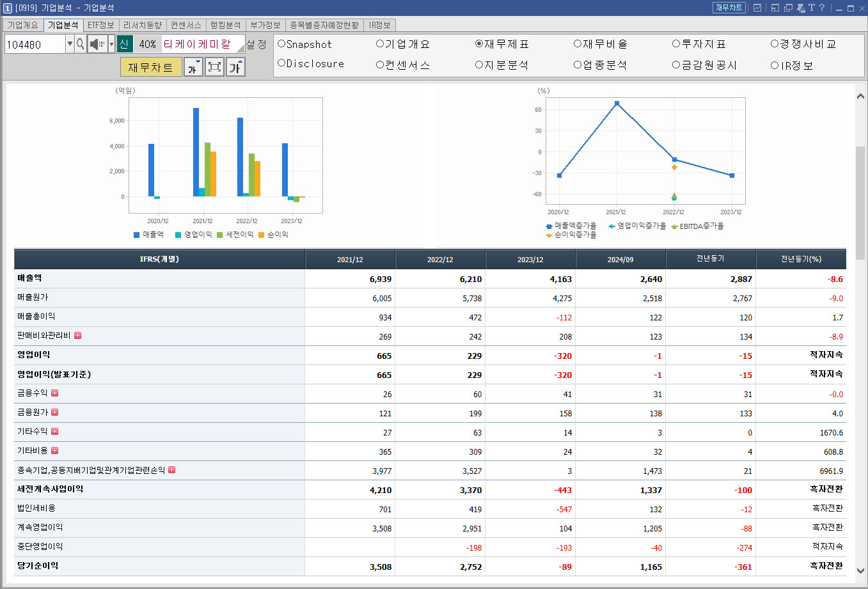Switch to the 랭킹분석 tab

[x=226, y=25]
